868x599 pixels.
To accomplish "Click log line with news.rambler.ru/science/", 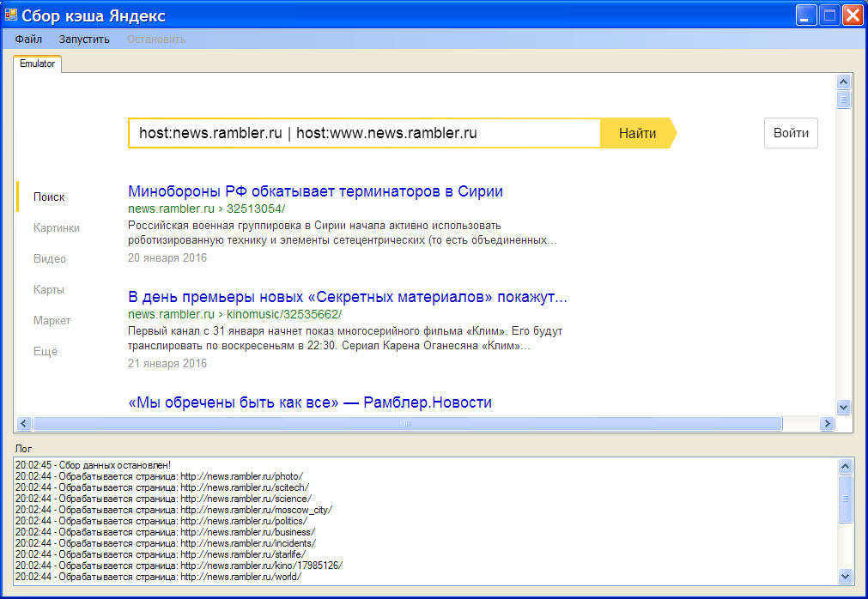I will click(164, 499).
